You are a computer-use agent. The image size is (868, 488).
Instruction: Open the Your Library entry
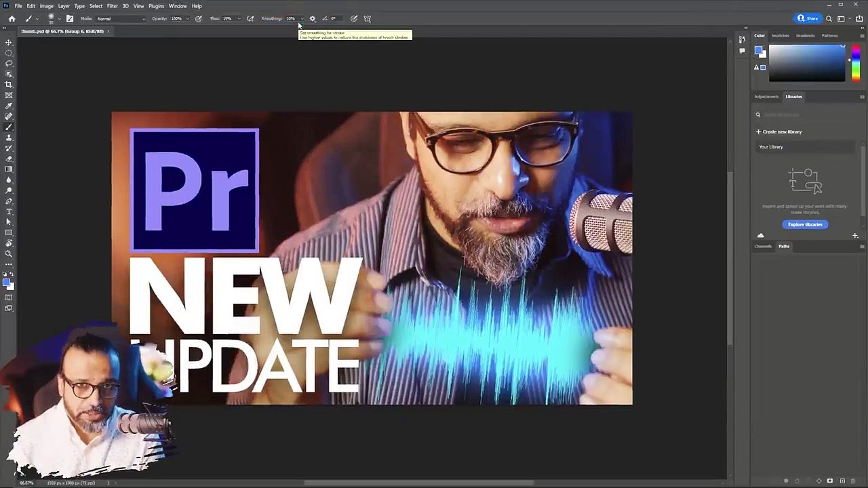point(804,146)
